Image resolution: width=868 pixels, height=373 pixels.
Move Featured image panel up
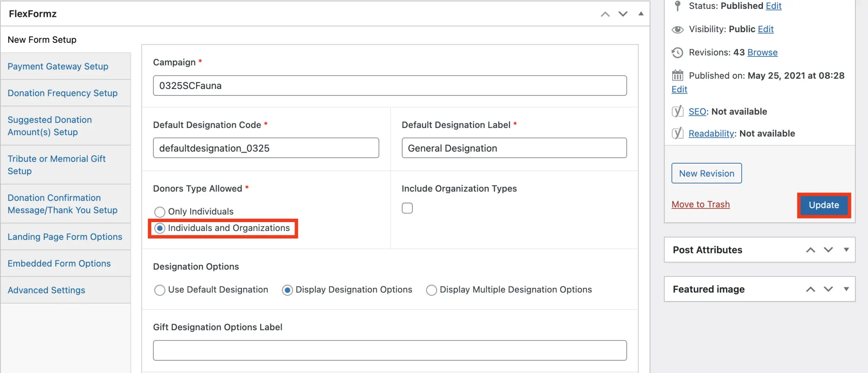[x=810, y=289]
